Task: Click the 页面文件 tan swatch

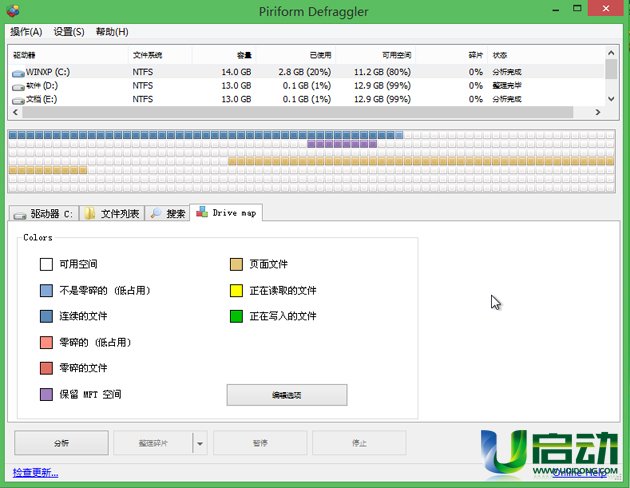Action: (x=236, y=265)
